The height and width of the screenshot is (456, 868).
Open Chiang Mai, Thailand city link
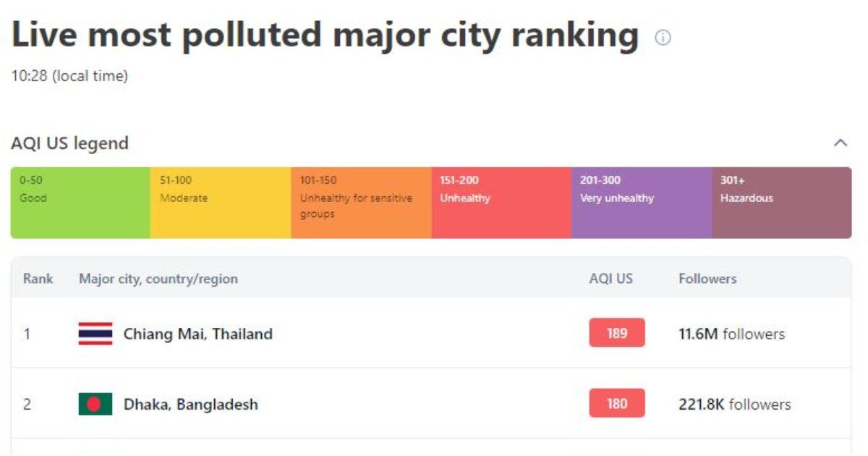[198, 334]
